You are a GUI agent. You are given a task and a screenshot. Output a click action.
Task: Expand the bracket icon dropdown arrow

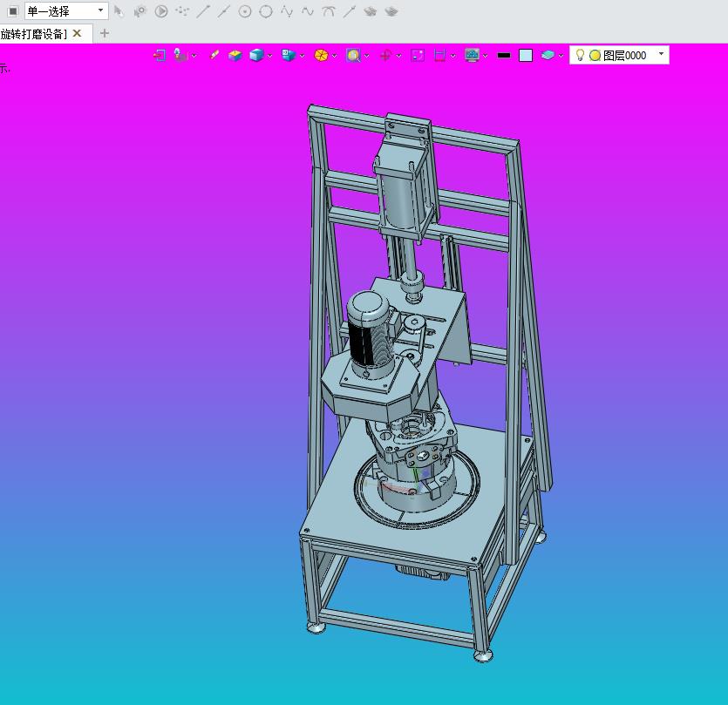click(453, 56)
